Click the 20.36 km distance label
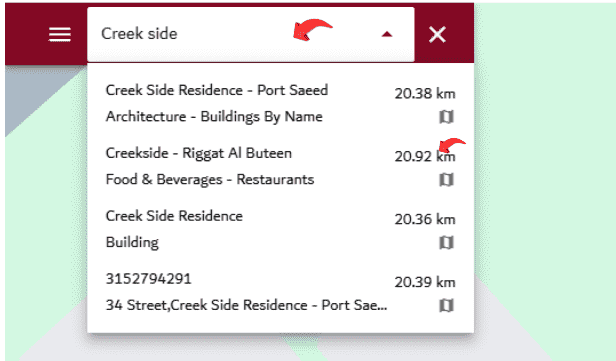Viewport: 616px width, 361px height. coord(425,219)
